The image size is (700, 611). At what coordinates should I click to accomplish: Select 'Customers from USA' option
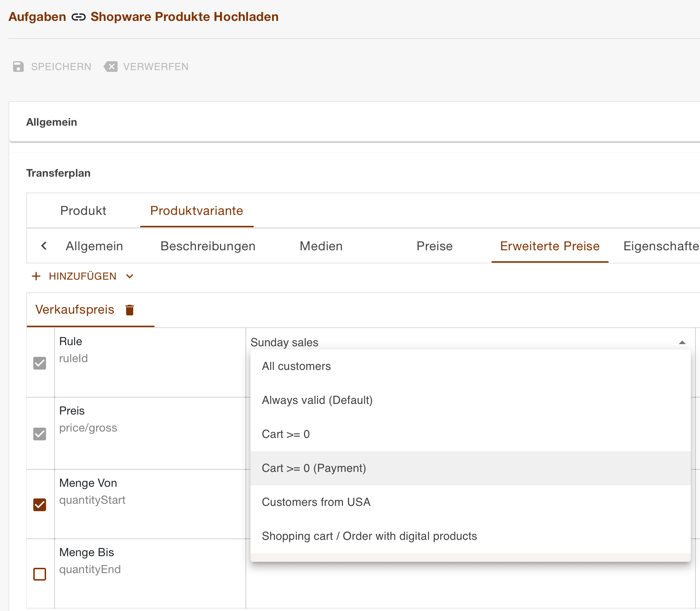(x=470, y=502)
